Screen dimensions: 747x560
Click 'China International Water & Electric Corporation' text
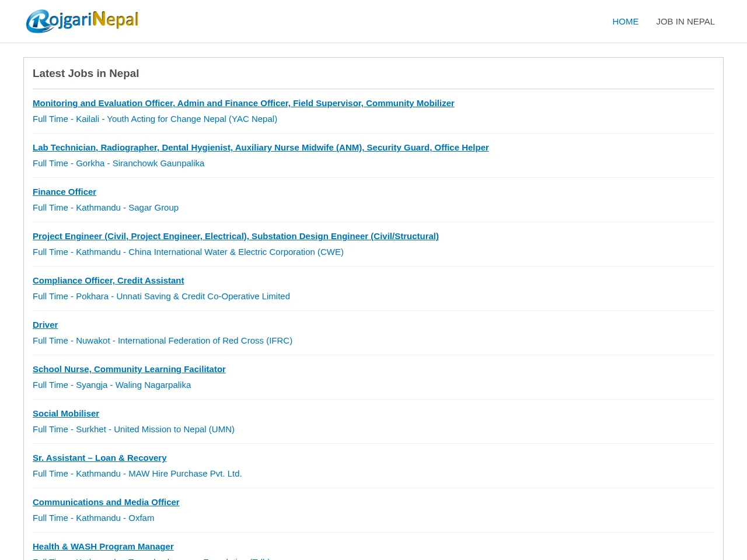(x=222, y=252)
